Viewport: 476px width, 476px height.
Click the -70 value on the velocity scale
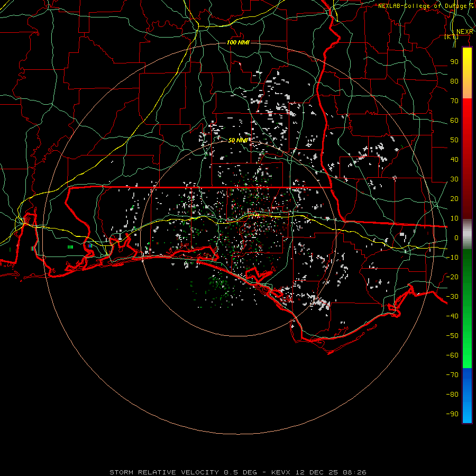(452, 375)
